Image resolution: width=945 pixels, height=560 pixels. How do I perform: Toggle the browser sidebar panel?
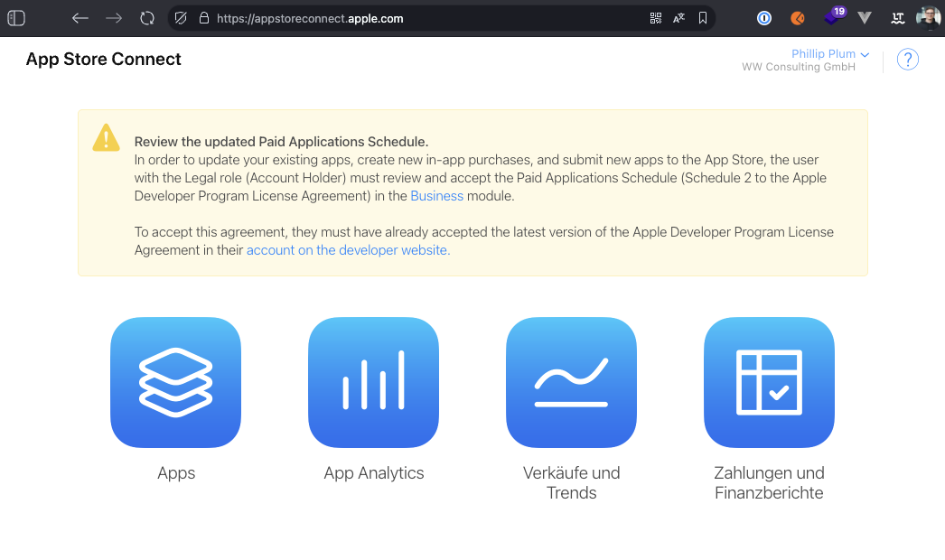pyautogui.click(x=16, y=18)
